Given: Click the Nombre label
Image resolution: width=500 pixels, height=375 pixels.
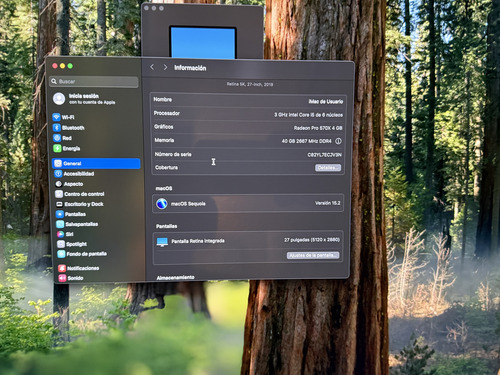Looking at the screenshot, I should tap(163, 99).
